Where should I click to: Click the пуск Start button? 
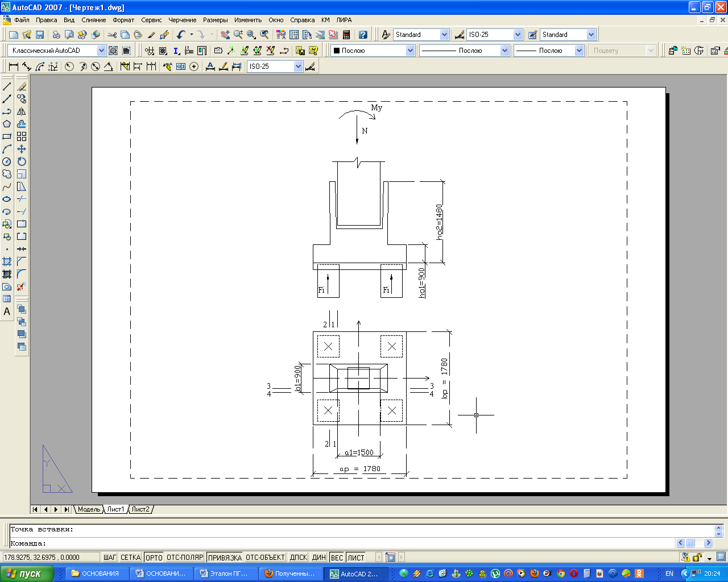[27, 573]
